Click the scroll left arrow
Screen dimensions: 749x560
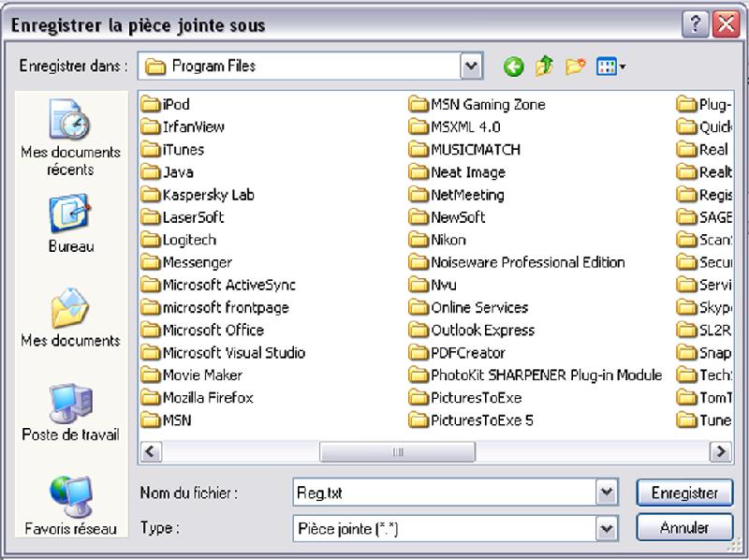(151, 451)
